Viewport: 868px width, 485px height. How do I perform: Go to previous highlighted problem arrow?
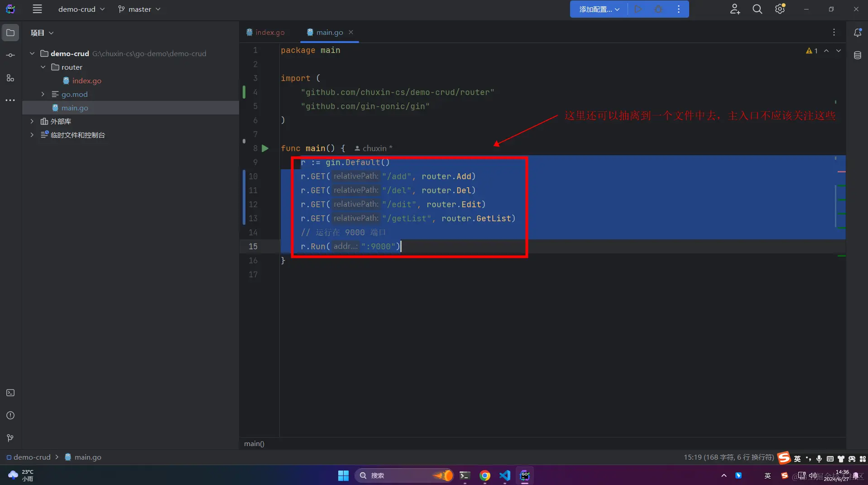point(826,51)
